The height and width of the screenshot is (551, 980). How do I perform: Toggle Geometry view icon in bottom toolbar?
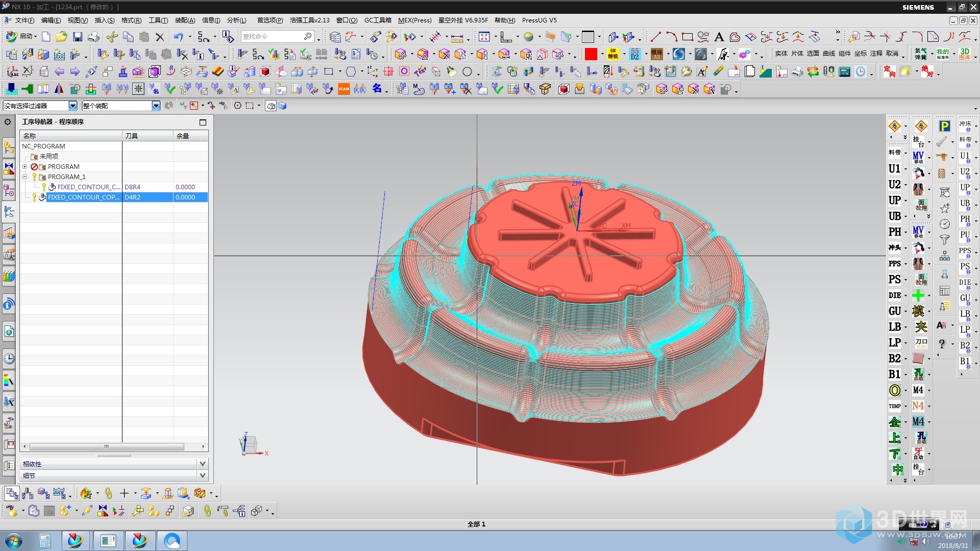44,493
